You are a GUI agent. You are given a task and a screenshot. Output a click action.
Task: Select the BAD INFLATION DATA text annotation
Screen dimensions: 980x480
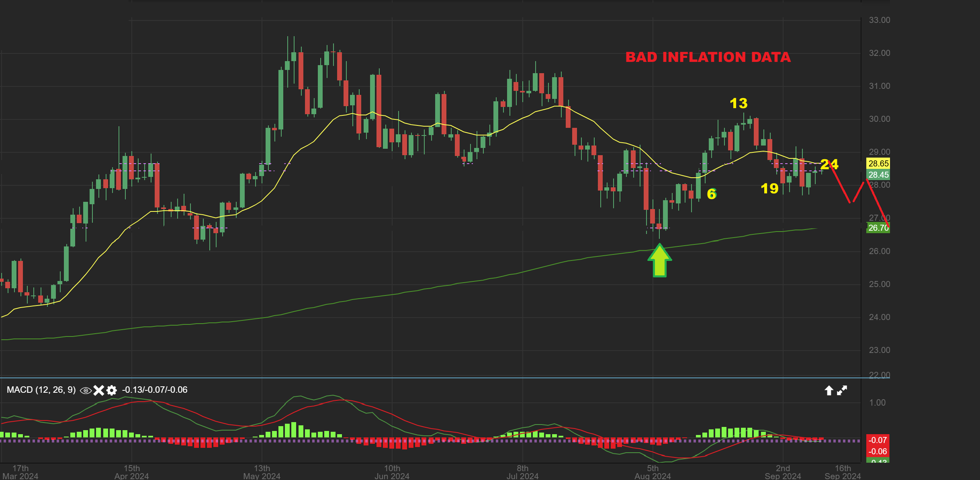point(708,57)
